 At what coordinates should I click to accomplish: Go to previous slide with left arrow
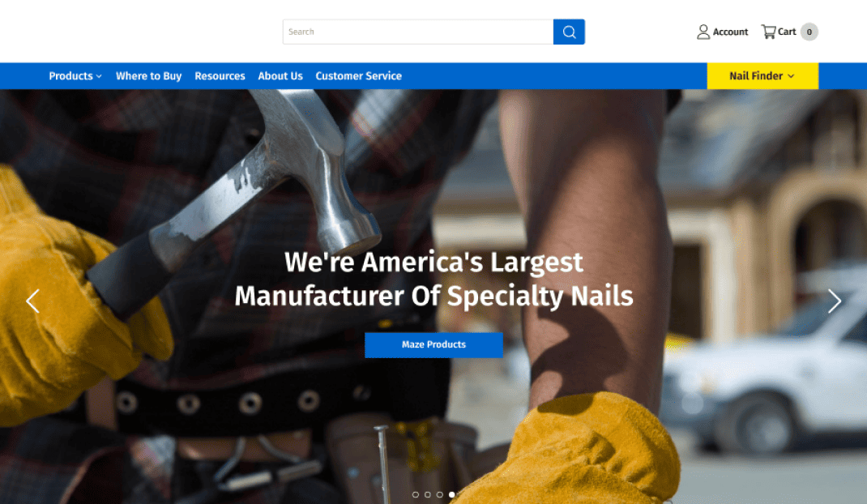(x=32, y=301)
